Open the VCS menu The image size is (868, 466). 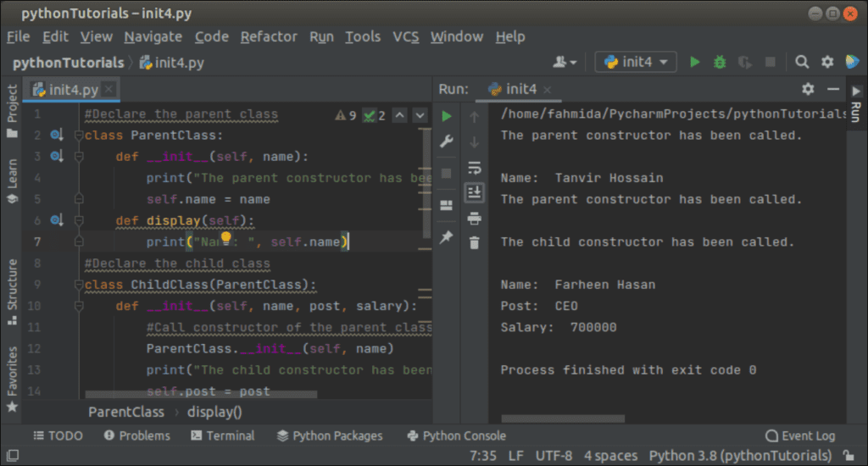pos(406,36)
